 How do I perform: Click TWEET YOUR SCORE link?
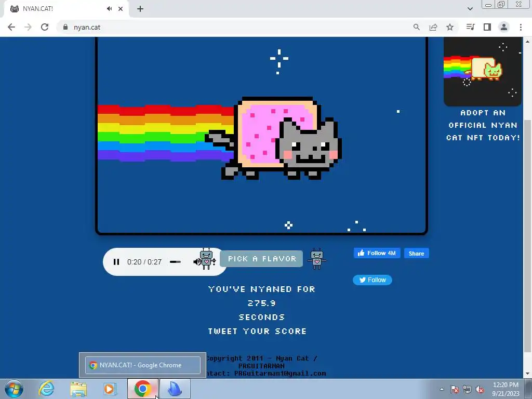click(x=257, y=331)
